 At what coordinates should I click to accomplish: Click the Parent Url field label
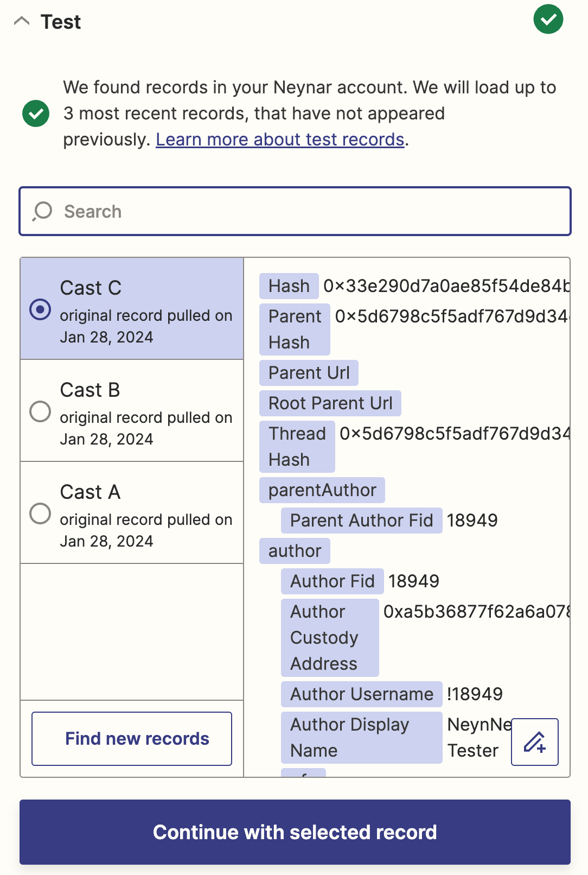309,373
